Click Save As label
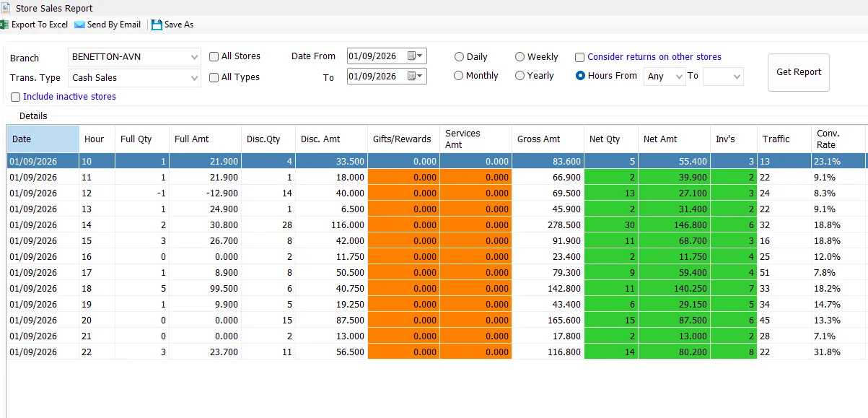The height and width of the screenshot is (418, 868). (179, 25)
